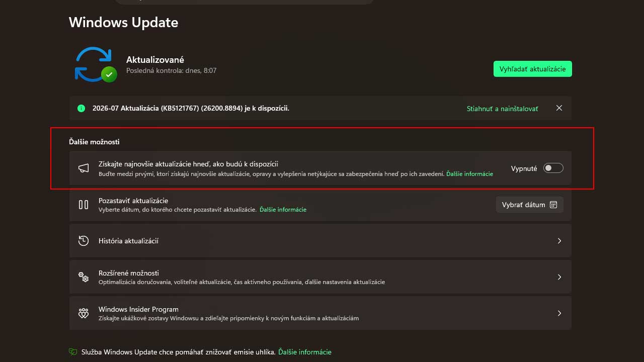
Task: Dismiss the KB5121767 update notification
Action: 559,108
